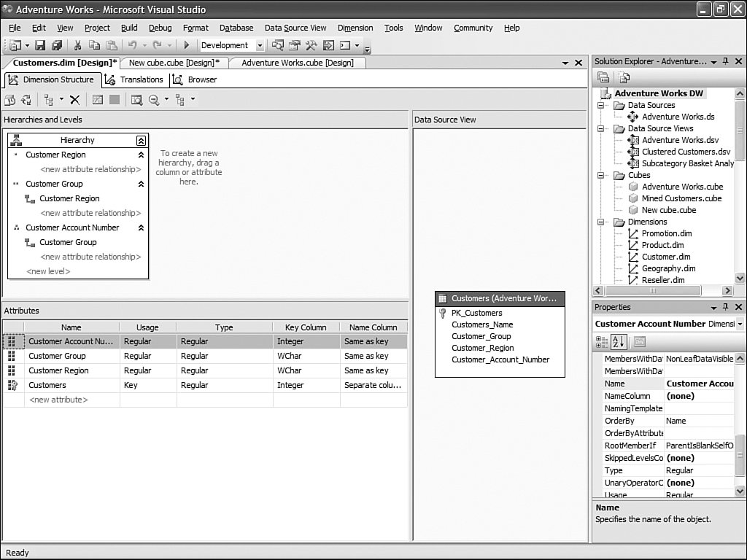Click the pin icon of Properties panel
This screenshot has width=747, height=560.
726,307
